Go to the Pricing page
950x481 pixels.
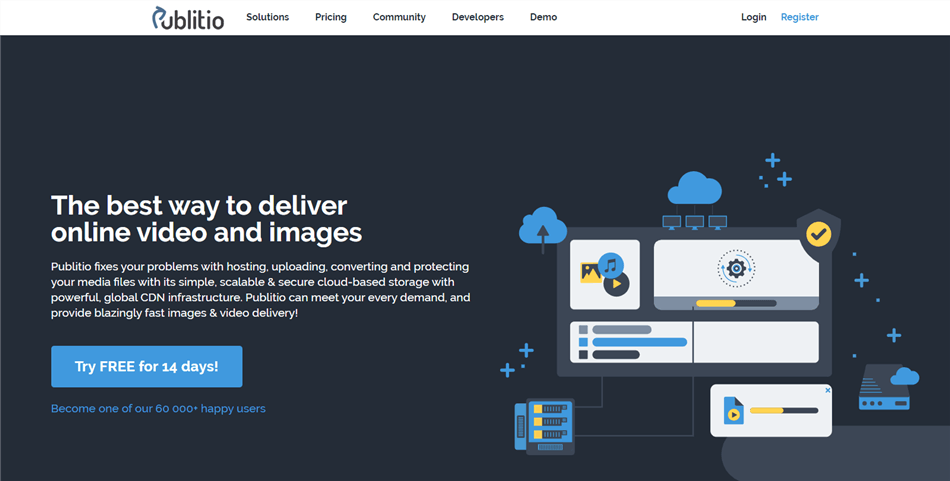click(331, 17)
